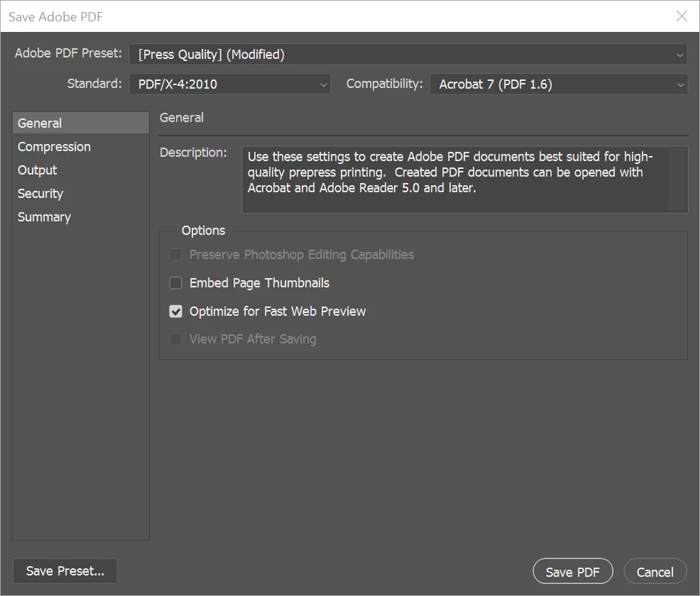This screenshot has height=596, width=700.
Task: Click inside the Description text box
Action: (x=465, y=179)
